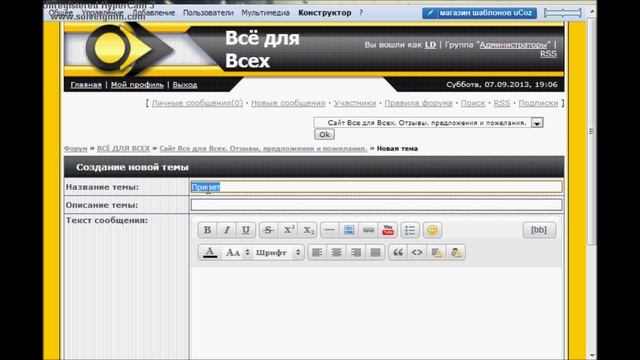Image resolution: width=640 pixels, height=360 pixels.
Task: Align message text right
Action: point(356,253)
